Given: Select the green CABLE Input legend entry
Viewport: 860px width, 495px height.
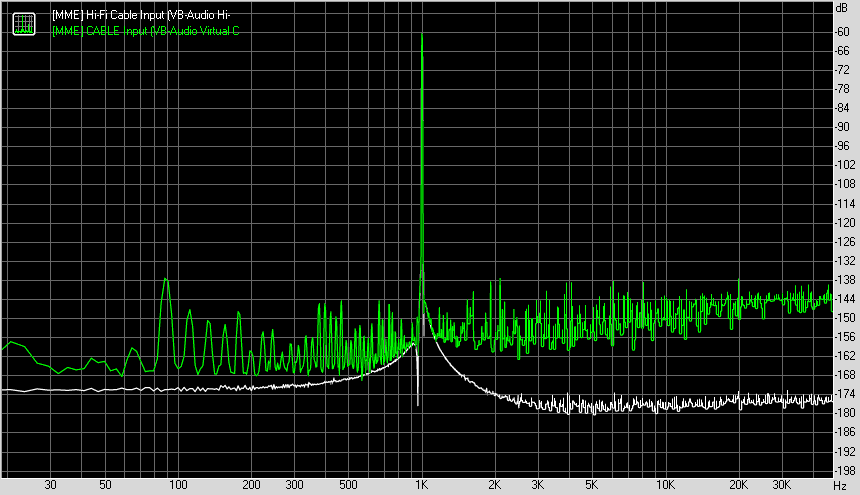Looking at the screenshot, I should (x=145, y=31).
